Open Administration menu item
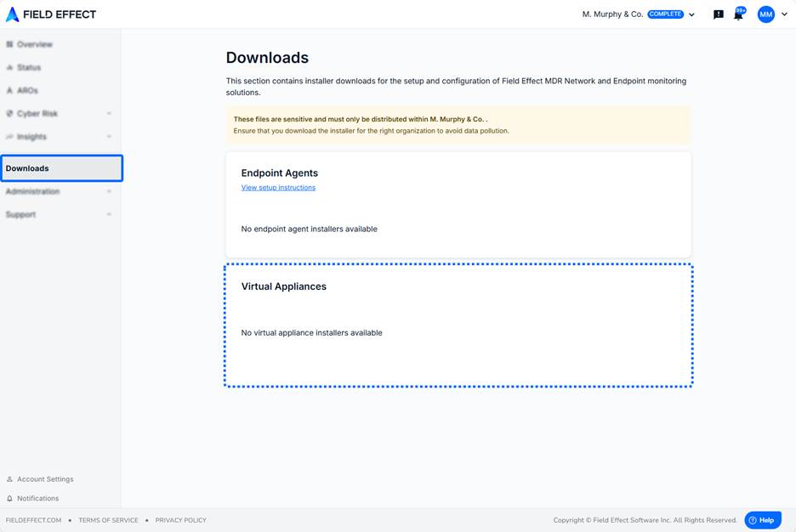The height and width of the screenshot is (532, 796). coord(32,191)
